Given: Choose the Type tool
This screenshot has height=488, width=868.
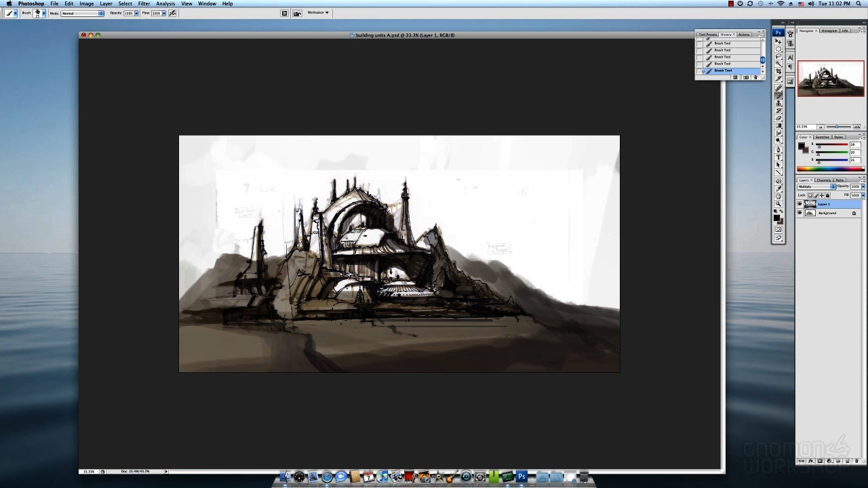Looking at the screenshot, I should tap(778, 157).
